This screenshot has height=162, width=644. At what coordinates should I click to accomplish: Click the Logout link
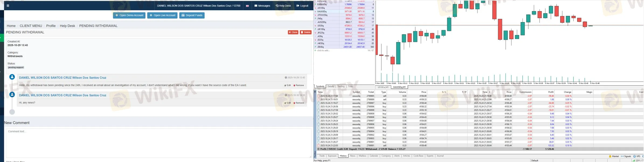pyautogui.click(x=302, y=6)
